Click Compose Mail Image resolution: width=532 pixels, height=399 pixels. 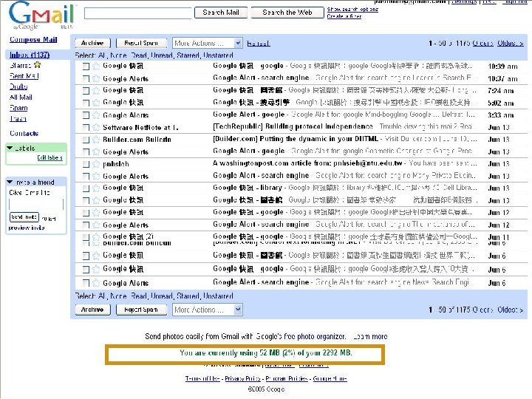(x=33, y=39)
